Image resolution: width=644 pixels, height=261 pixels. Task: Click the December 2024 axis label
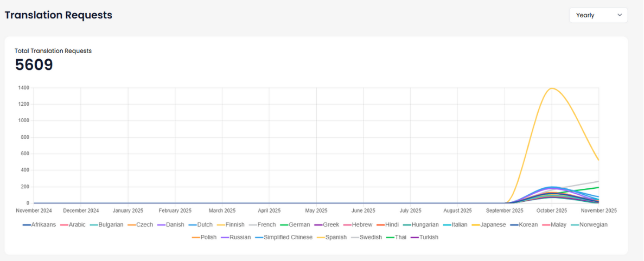(x=81, y=211)
